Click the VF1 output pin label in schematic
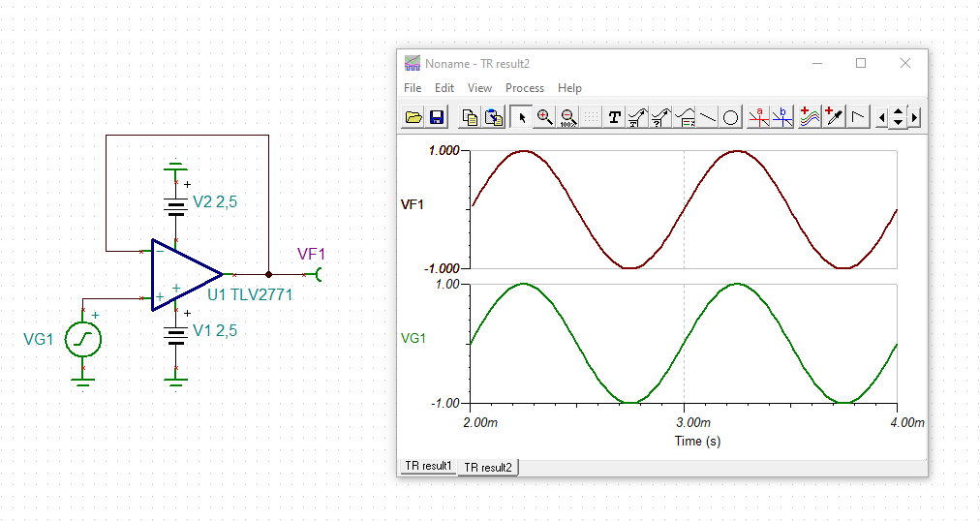Viewport: 980px width, 521px height. click(x=311, y=255)
